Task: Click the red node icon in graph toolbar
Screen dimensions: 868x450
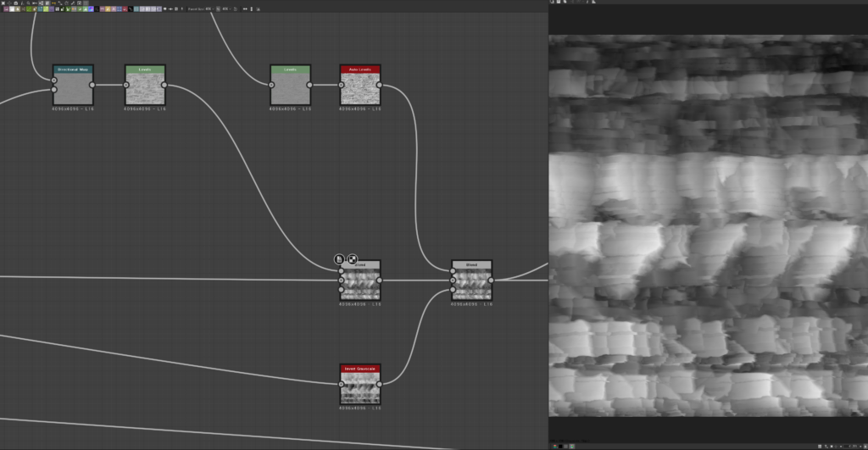Action: point(125,8)
